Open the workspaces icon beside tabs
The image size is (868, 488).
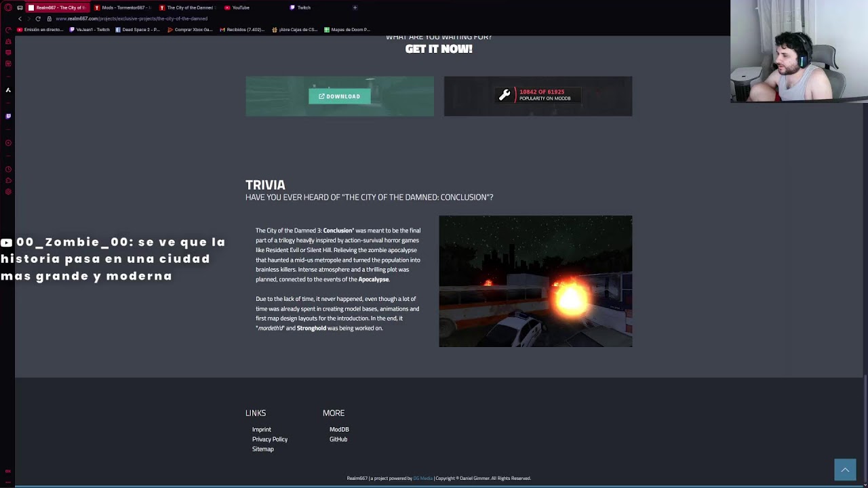(20, 7)
